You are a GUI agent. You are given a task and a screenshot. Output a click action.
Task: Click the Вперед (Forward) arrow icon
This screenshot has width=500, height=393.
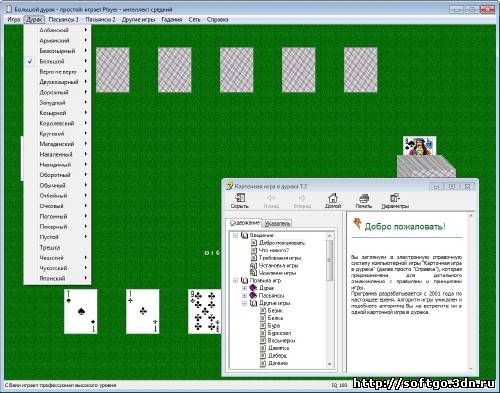[302, 198]
